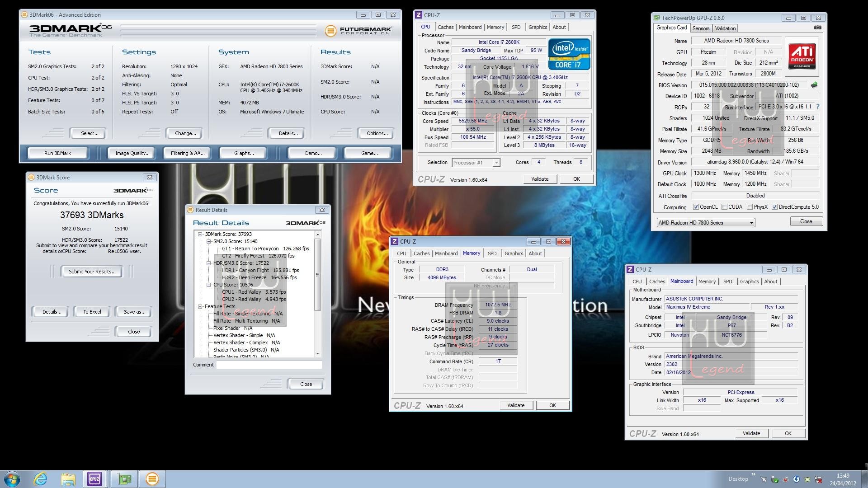Open Filtering & AA... settings
The width and height of the screenshot is (868, 488).
188,153
